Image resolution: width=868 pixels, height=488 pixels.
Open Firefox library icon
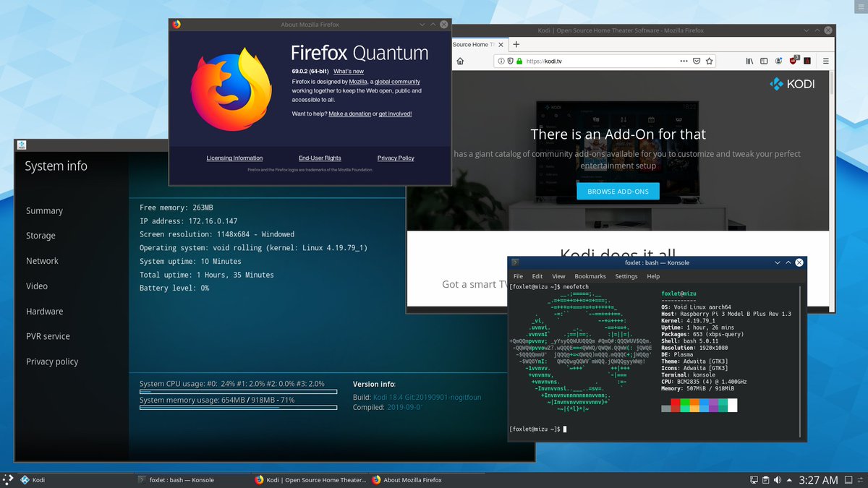click(x=749, y=61)
